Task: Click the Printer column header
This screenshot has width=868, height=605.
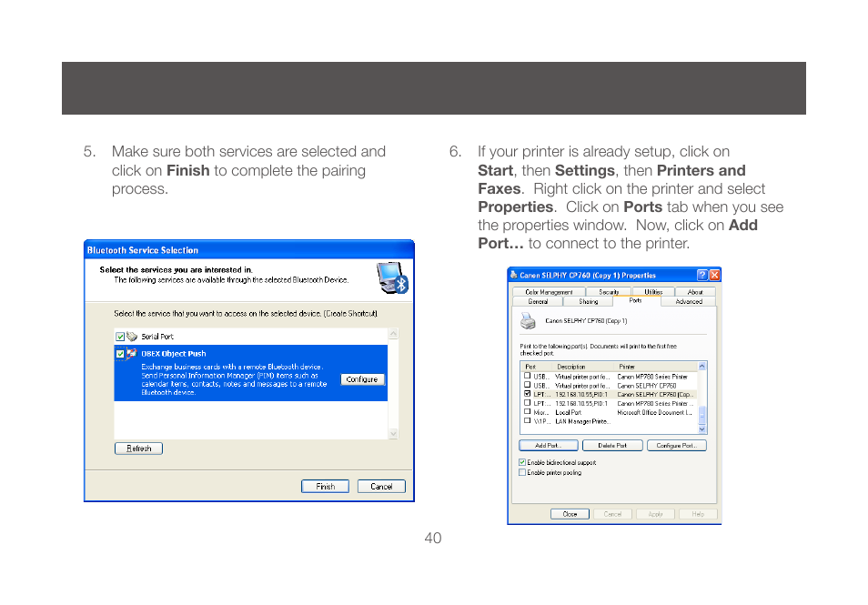Action: [x=656, y=367]
